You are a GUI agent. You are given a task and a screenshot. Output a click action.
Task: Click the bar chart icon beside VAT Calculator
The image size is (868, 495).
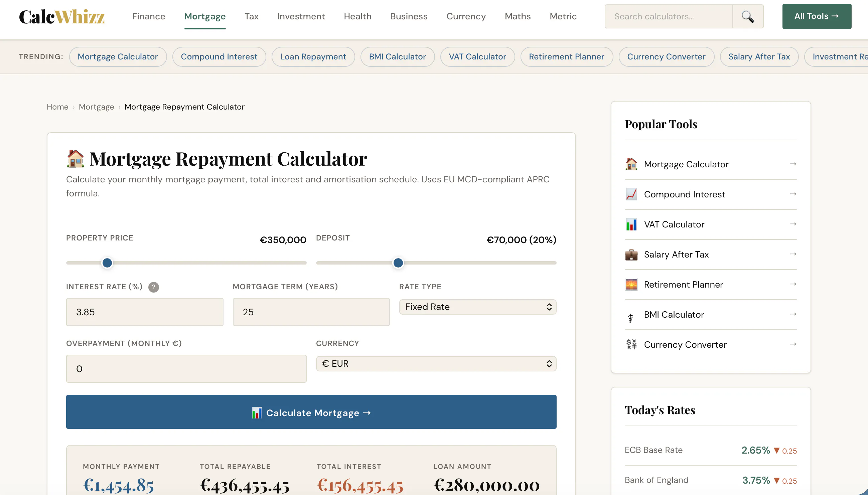pos(631,224)
